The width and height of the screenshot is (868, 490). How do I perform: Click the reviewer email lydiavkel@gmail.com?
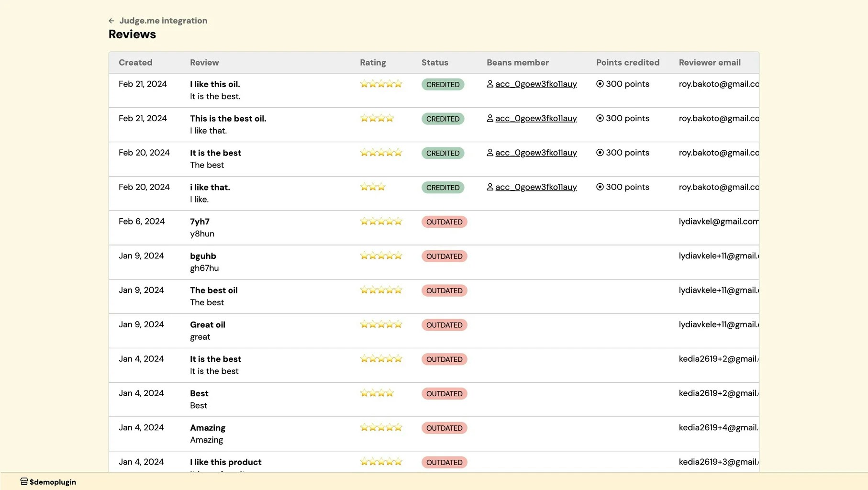coord(719,221)
